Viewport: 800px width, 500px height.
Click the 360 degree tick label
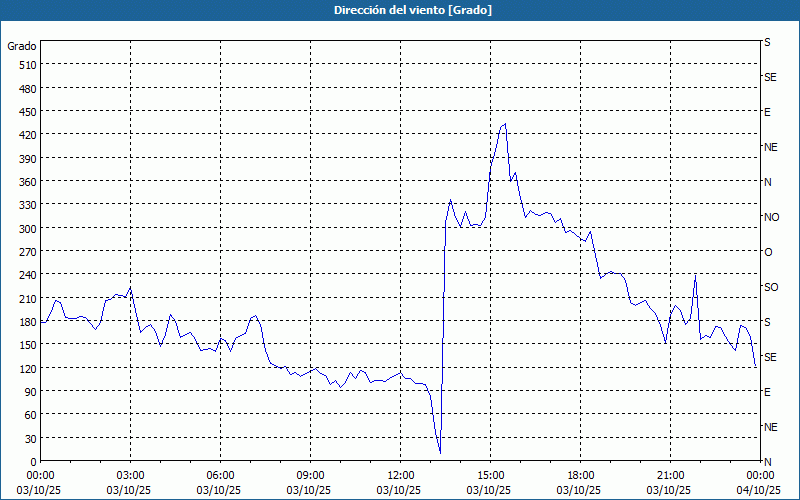pos(24,182)
